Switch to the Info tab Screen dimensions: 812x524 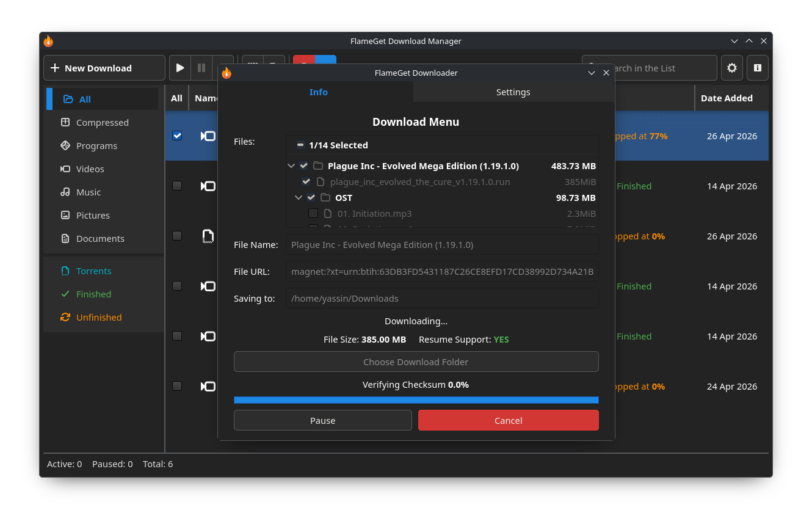click(x=318, y=92)
